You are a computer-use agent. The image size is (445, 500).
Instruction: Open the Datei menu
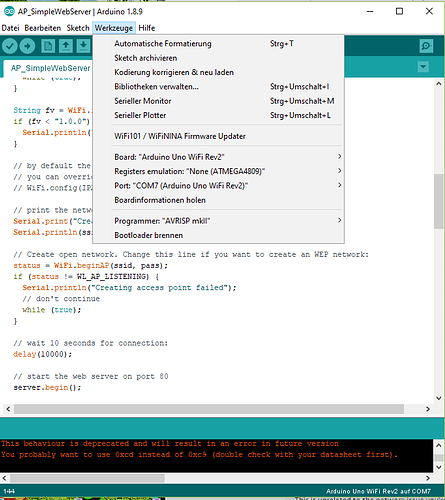tap(10, 28)
